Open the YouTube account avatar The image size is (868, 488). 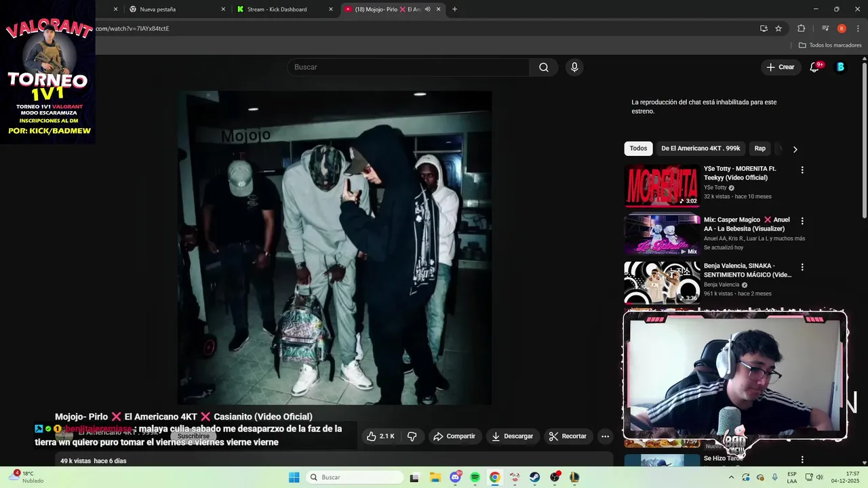coord(840,67)
